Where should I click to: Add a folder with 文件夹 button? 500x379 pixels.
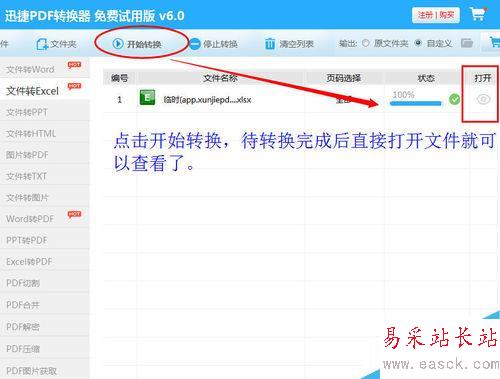pyautogui.click(x=56, y=44)
